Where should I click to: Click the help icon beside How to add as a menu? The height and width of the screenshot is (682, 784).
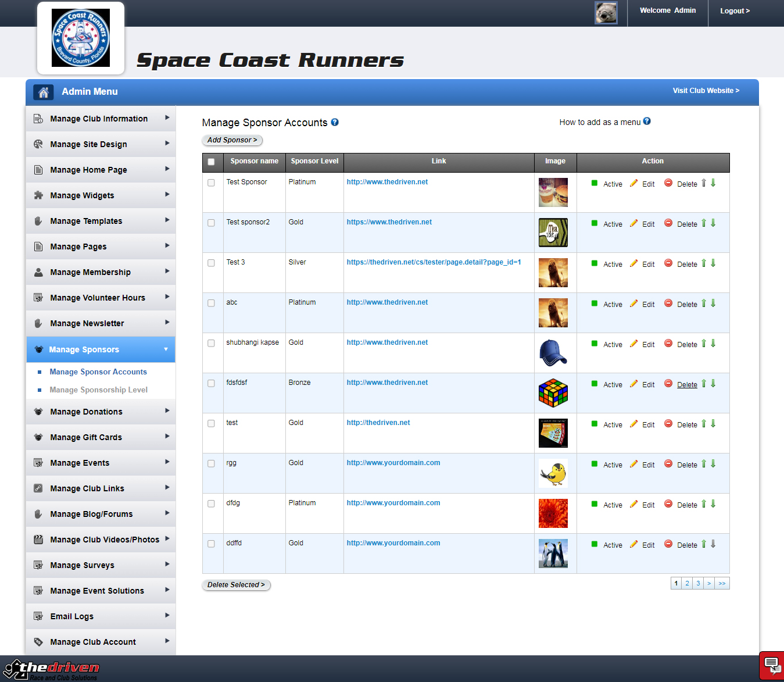click(x=647, y=122)
